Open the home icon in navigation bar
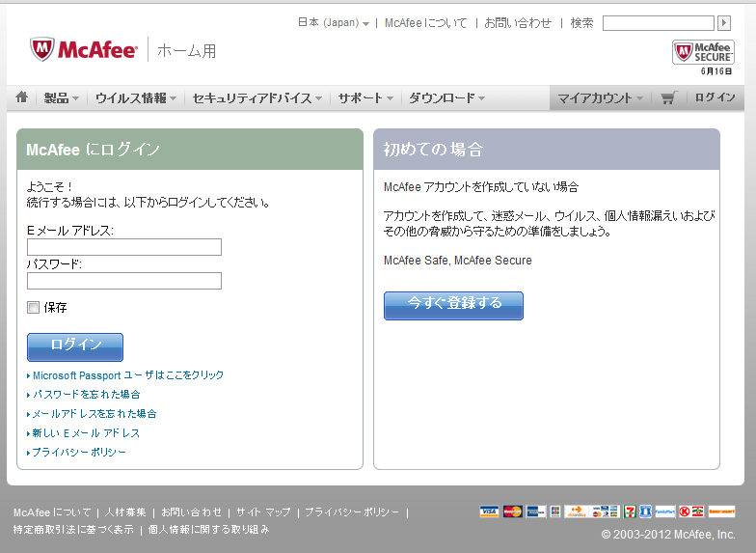The height and width of the screenshot is (553, 756). (21, 97)
